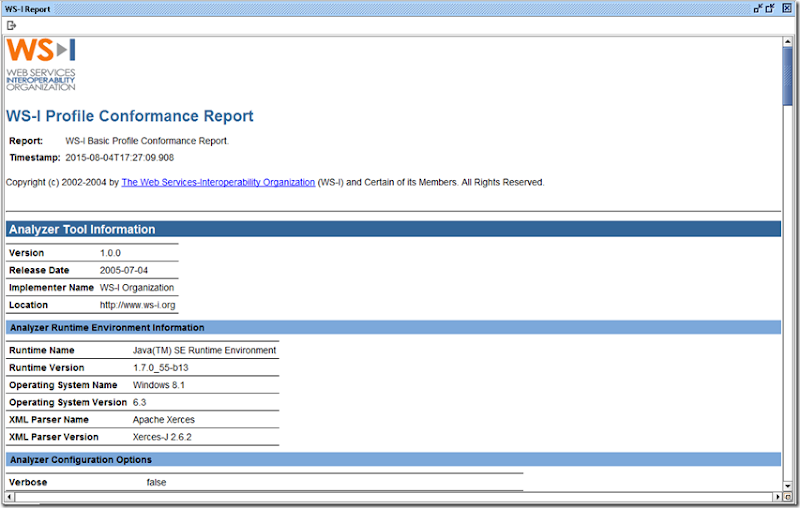Select the Xerces-J 2.6.2 value
The width and height of the screenshot is (800, 508).
[x=162, y=437]
